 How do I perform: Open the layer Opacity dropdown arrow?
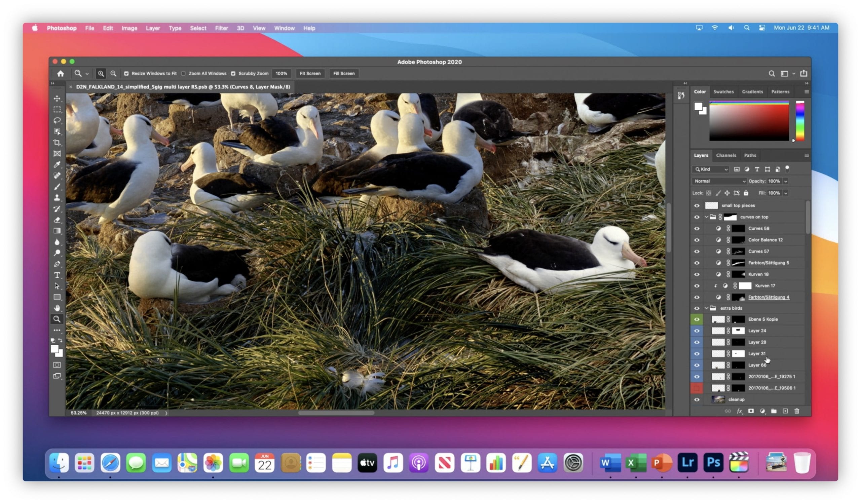pos(785,181)
